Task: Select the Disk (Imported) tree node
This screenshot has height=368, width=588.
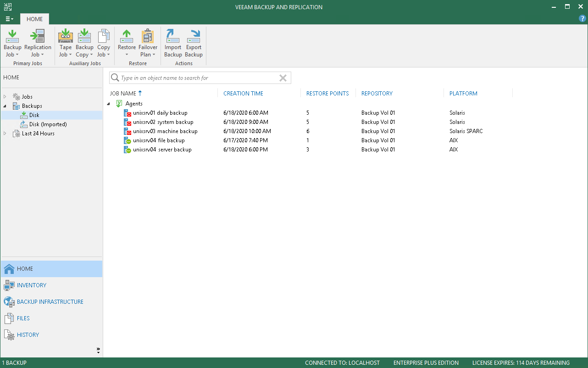Action: (48, 124)
